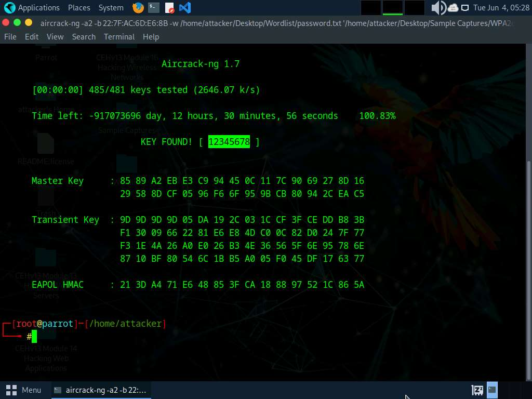Click the workspace switcher icon in bottom panel
The height and width of the screenshot is (399, 532).
(x=477, y=390)
